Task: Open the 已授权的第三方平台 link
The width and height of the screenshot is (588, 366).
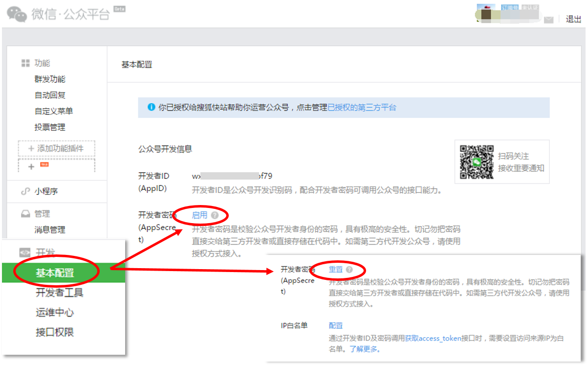Action: click(362, 108)
